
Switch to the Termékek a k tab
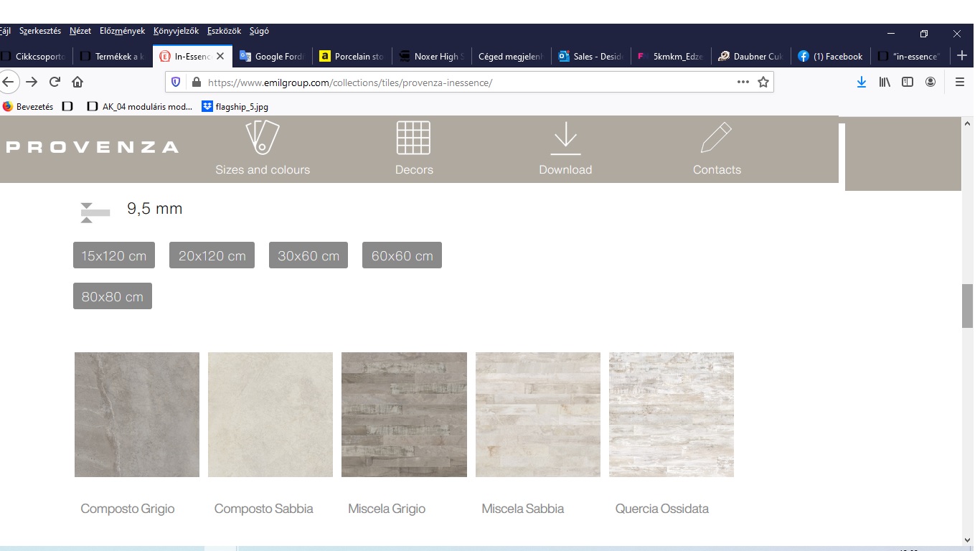(x=113, y=56)
